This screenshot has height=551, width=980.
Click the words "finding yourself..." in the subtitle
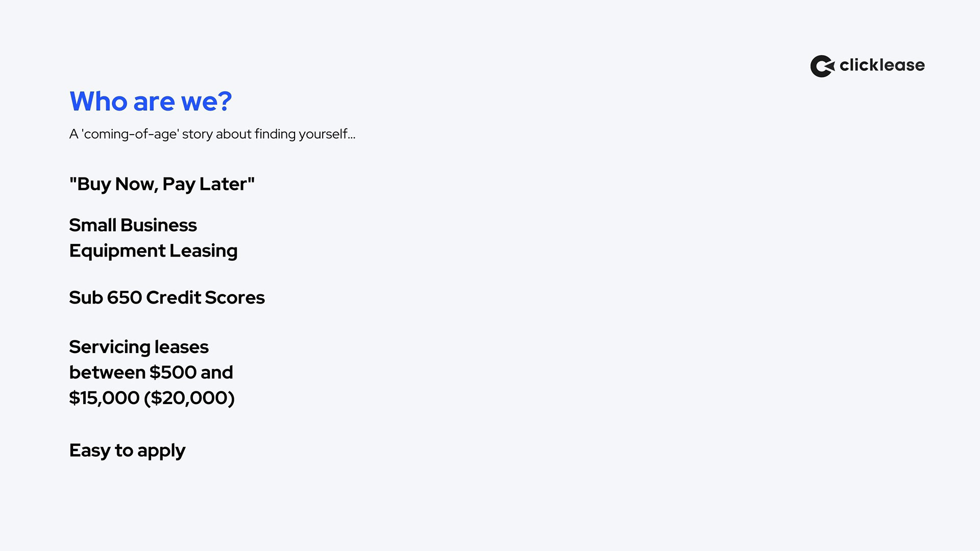(305, 134)
